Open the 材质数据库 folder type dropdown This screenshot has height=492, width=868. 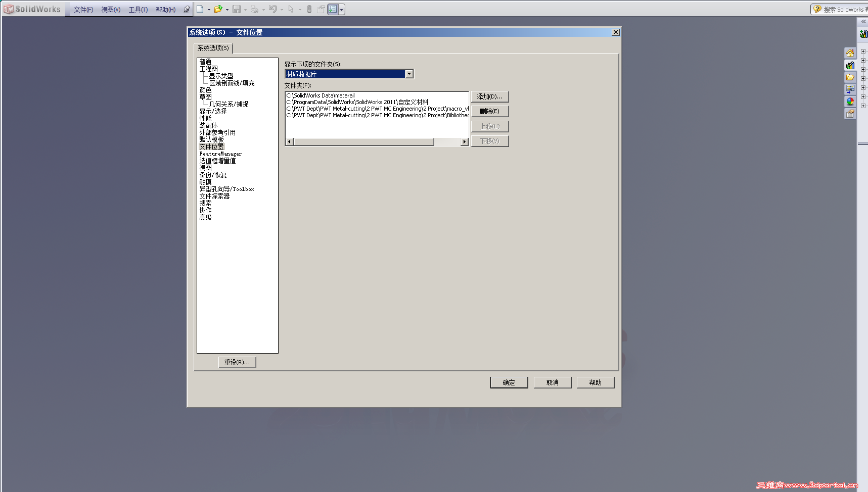(x=409, y=74)
